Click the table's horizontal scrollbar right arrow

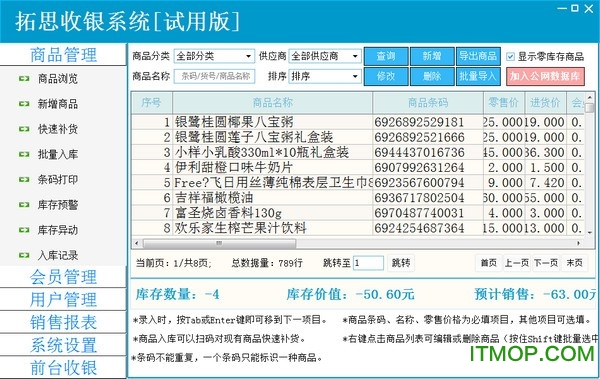click(579, 243)
